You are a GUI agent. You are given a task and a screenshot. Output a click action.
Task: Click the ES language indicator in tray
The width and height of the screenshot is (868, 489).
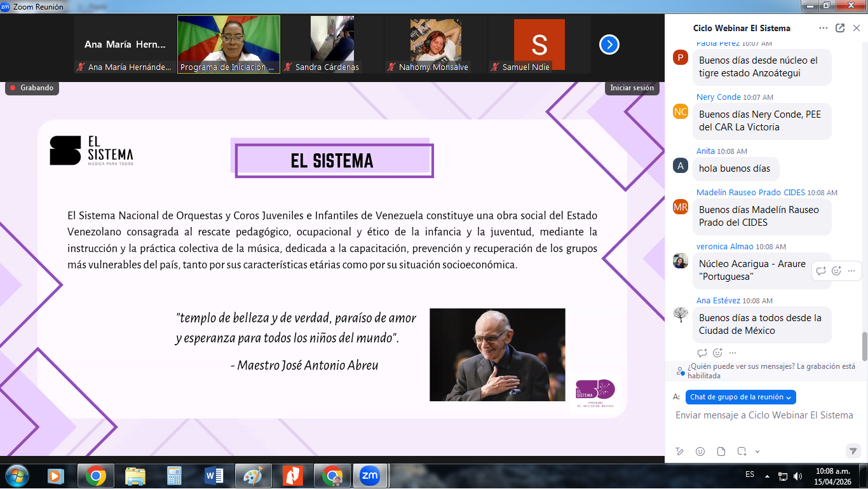pos(749,474)
